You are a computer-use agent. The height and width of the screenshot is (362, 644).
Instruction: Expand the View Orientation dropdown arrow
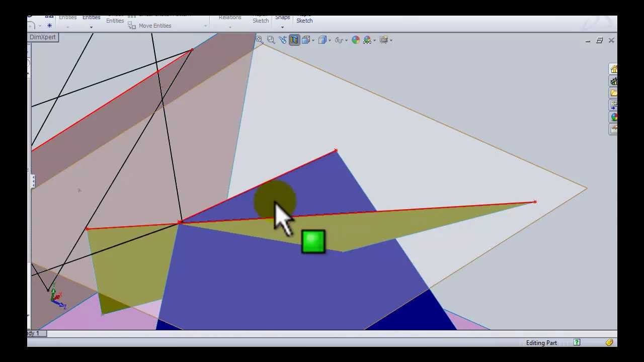tap(313, 40)
